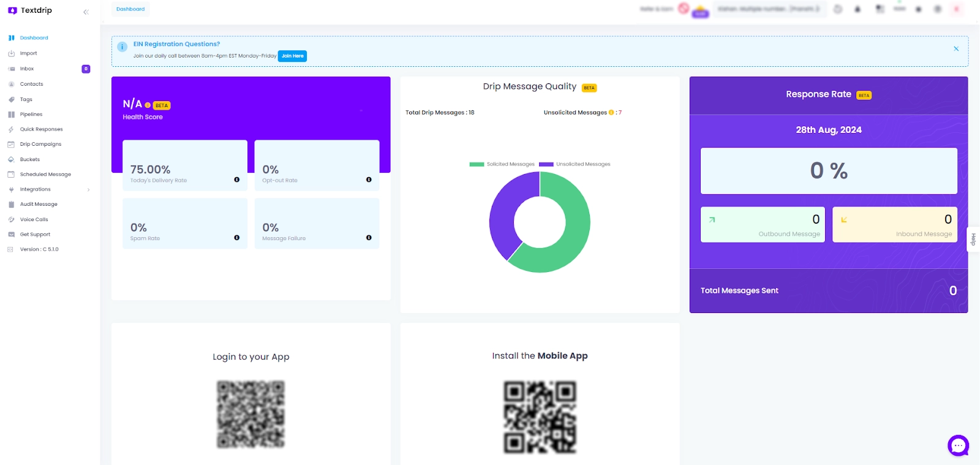This screenshot has width=980, height=465.
Task: Dismiss the EIN Registration banner
Action: [956, 48]
